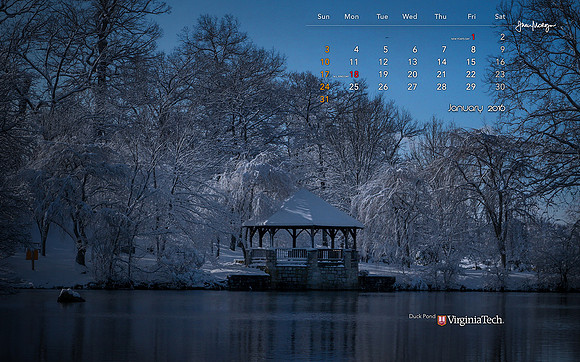Click orange Sunday date 3
This screenshot has width=580, height=362.
(327, 49)
